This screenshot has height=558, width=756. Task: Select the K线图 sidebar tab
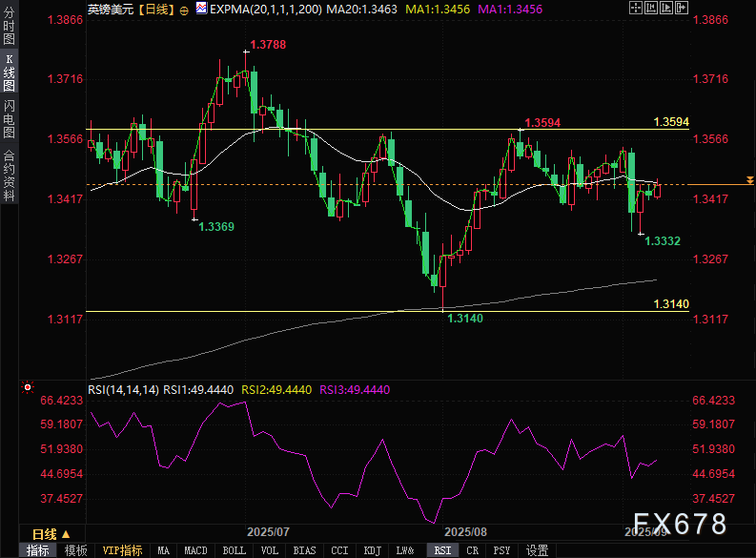click(x=10, y=72)
